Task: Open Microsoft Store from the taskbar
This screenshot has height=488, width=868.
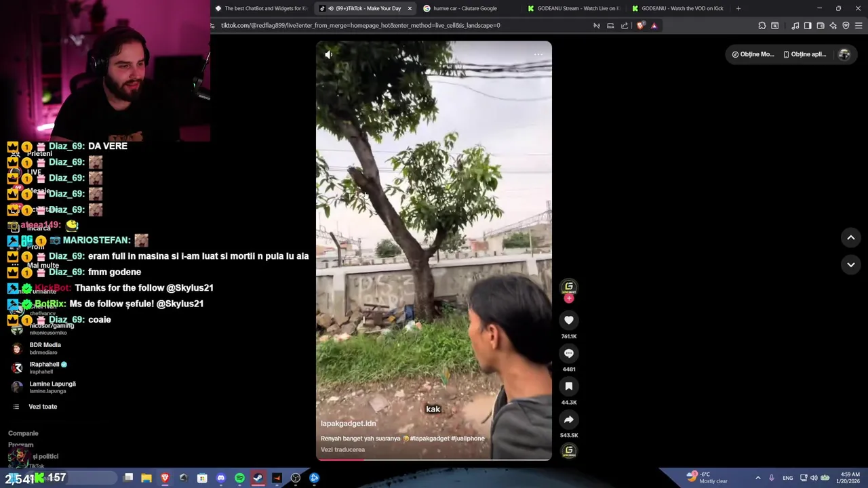Action: click(x=202, y=478)
